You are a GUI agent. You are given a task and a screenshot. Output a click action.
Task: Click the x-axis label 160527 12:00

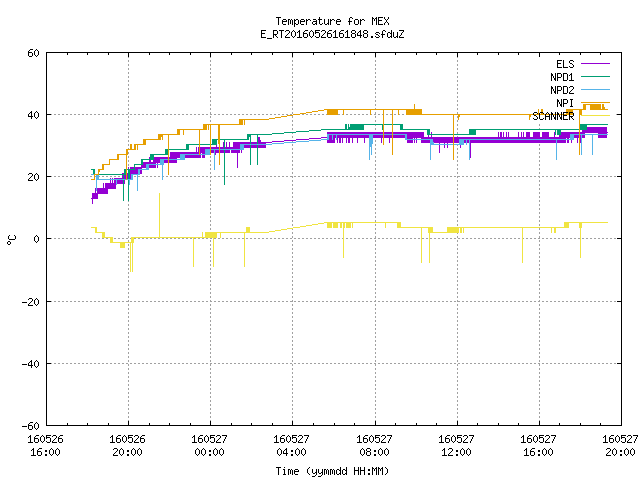click(456, 446)
